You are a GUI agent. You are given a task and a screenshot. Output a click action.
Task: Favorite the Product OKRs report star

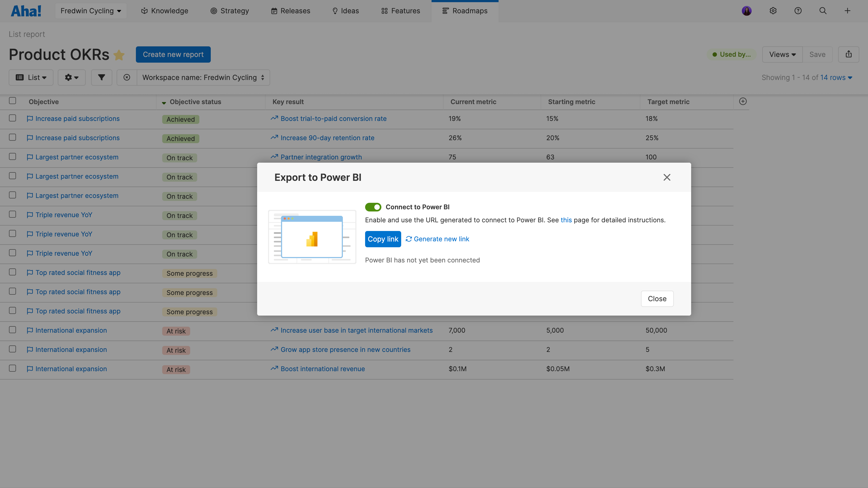pos(119,55)
